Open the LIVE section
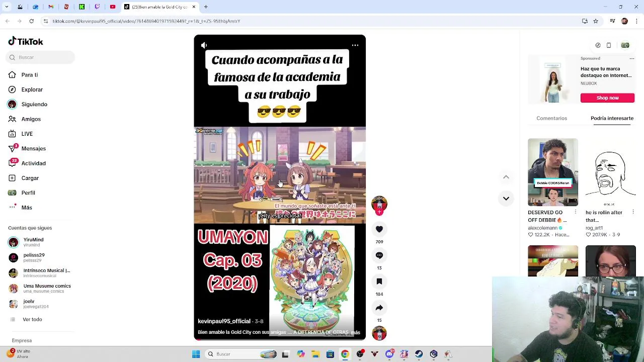The height and width of the screenshot is (362, 644). tap(27, 134)
